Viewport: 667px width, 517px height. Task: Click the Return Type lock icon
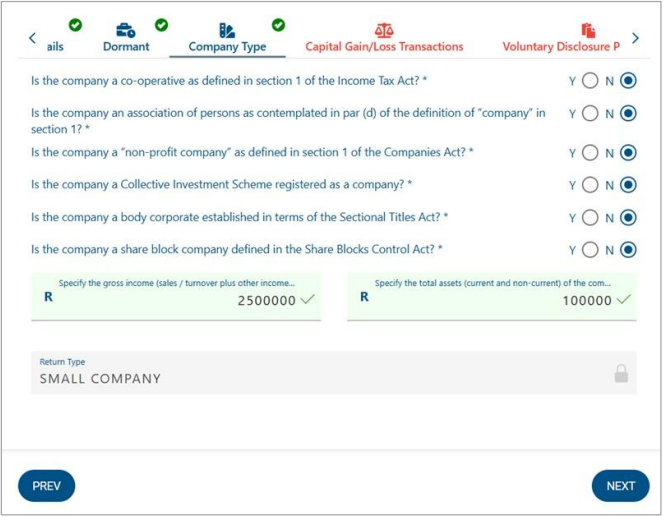(x=621, y=374)
